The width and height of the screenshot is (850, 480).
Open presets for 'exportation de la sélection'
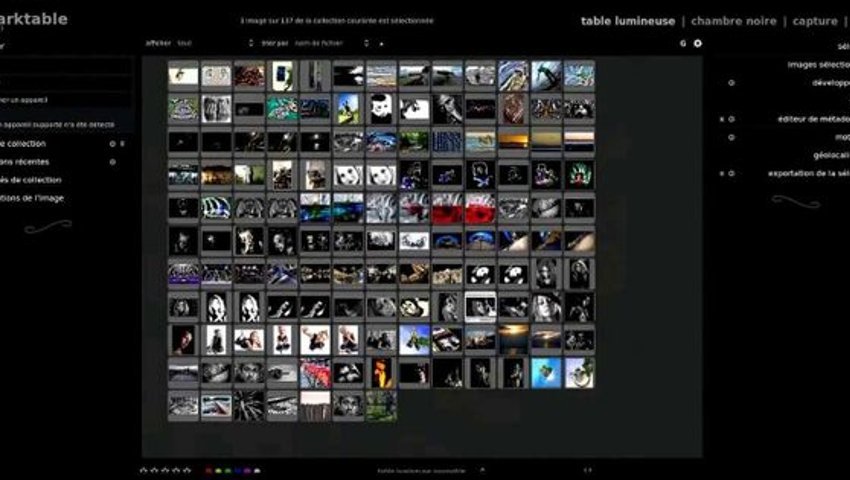[722, 174]
